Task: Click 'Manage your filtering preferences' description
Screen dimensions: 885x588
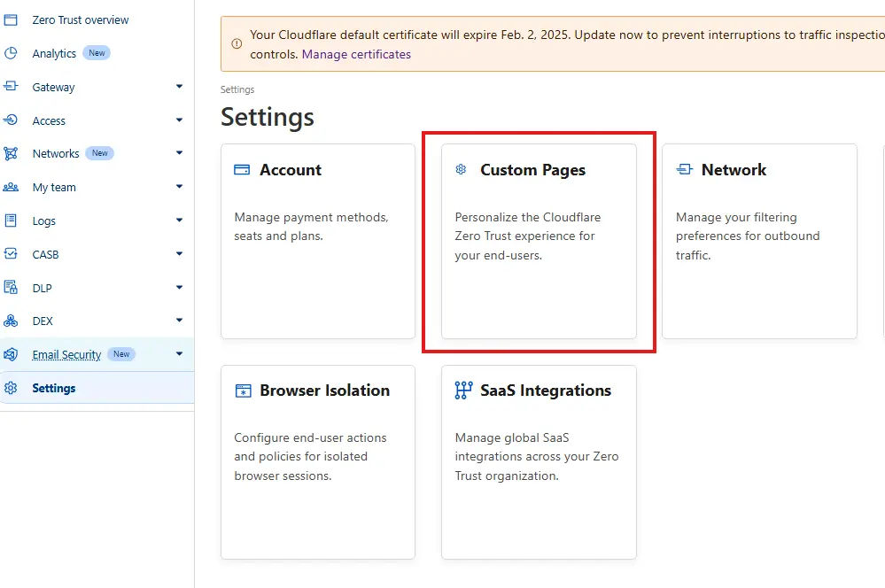Action: pyautogui.click(x=748, y=236)
